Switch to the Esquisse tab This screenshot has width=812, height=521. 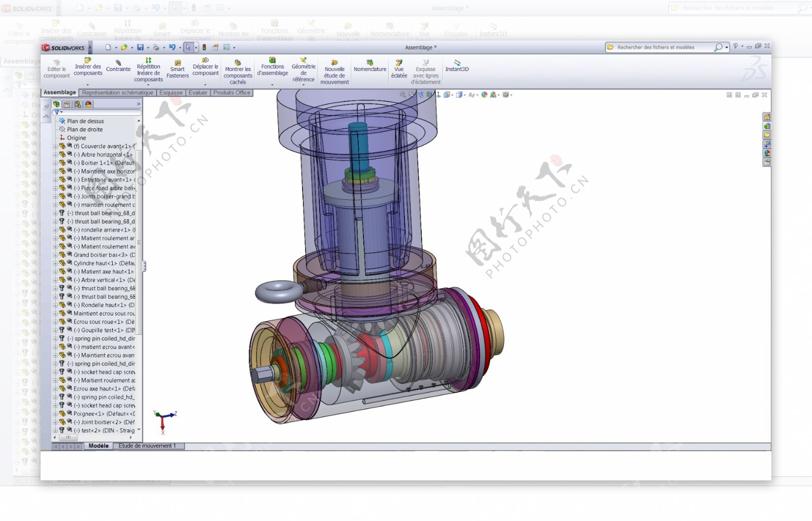171,93
